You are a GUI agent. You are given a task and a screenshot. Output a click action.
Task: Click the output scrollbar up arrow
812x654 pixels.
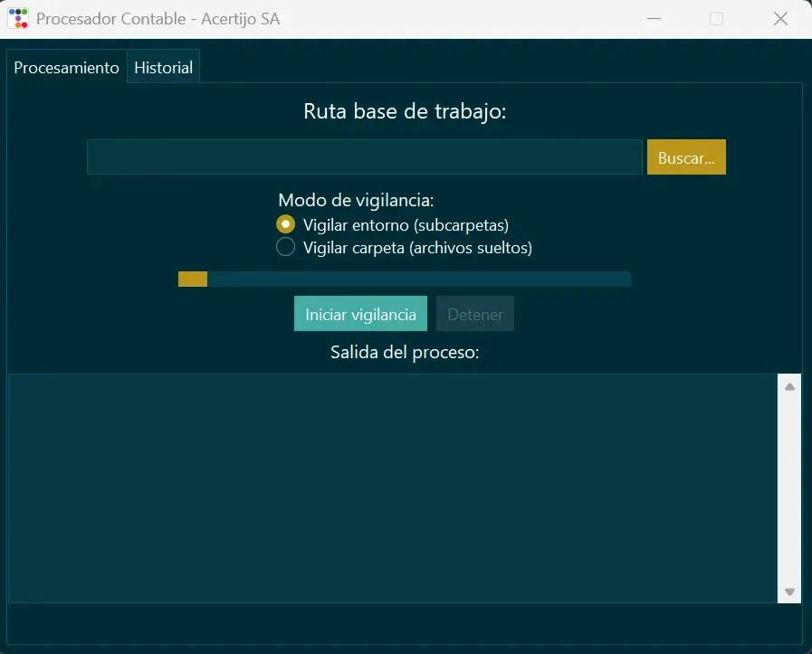click(x=789, y=386)
